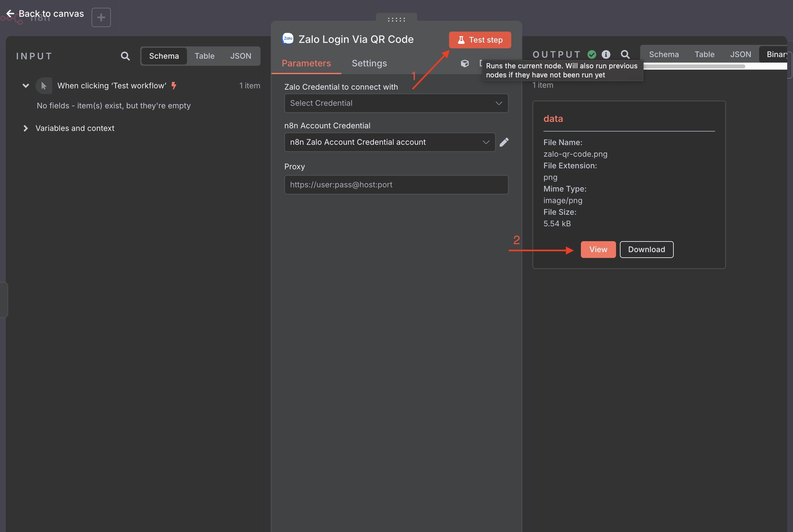
Task: Click the 'data' binary heading
Action: pyautogui.click(x=553, y=119)
